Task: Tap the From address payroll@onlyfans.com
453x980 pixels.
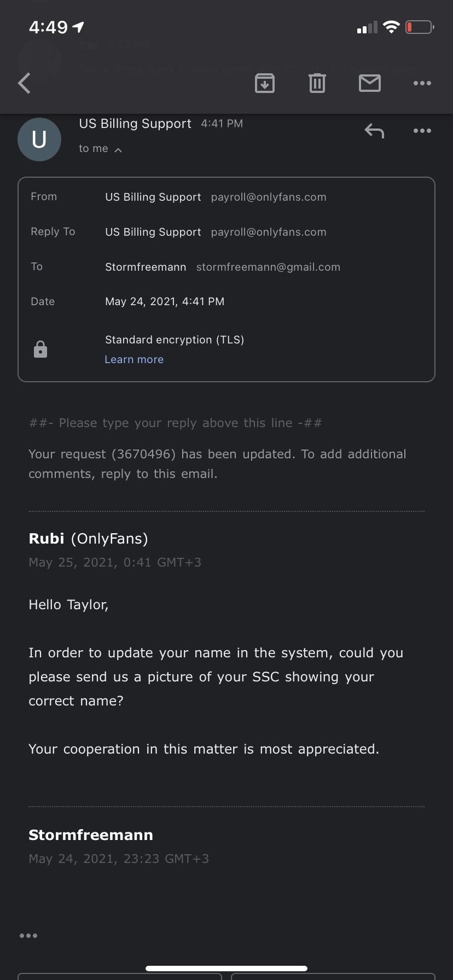Action: (269, 197)
